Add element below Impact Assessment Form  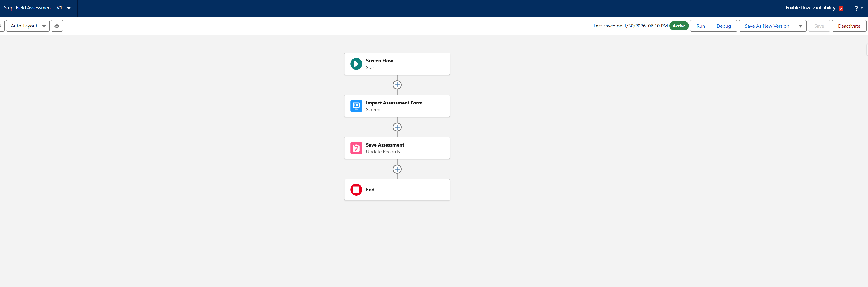pyautogui.click(x=397, y=127)
